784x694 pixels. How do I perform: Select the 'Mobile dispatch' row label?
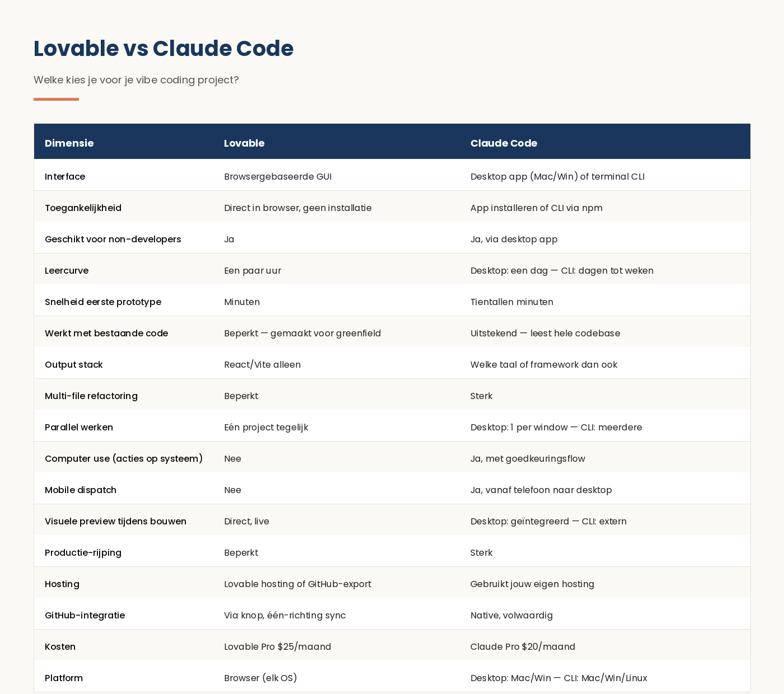click(x=81, y=490)
